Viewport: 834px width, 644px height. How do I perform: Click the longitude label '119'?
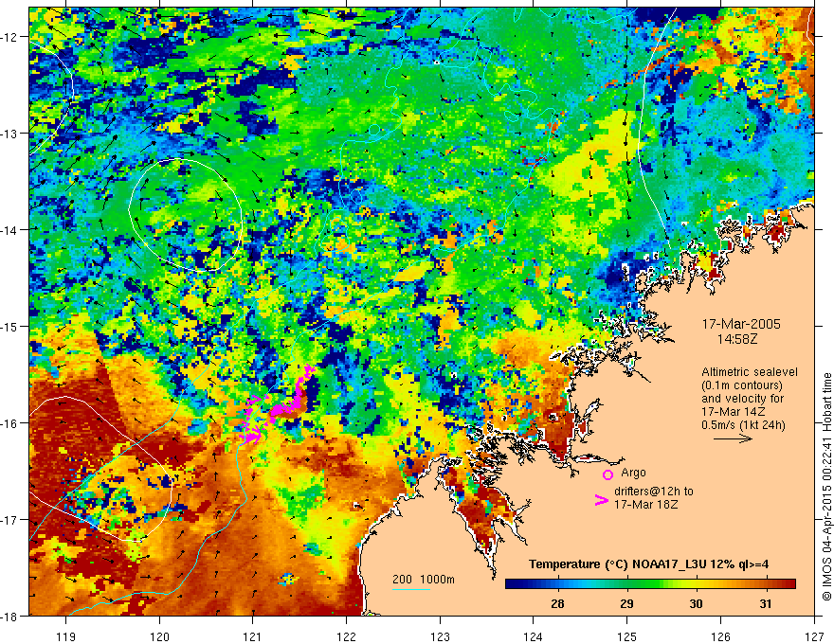point(66,636)
